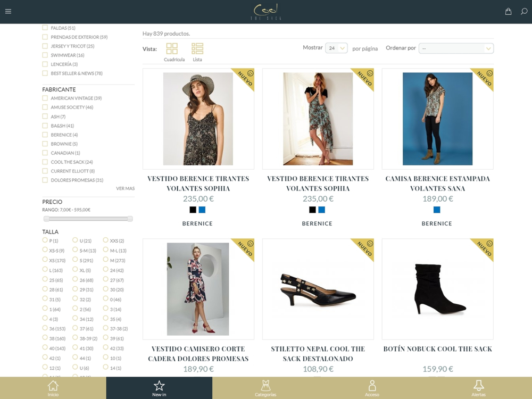Click the left price range handle
The image size is (532, 399).
(46, 219)
